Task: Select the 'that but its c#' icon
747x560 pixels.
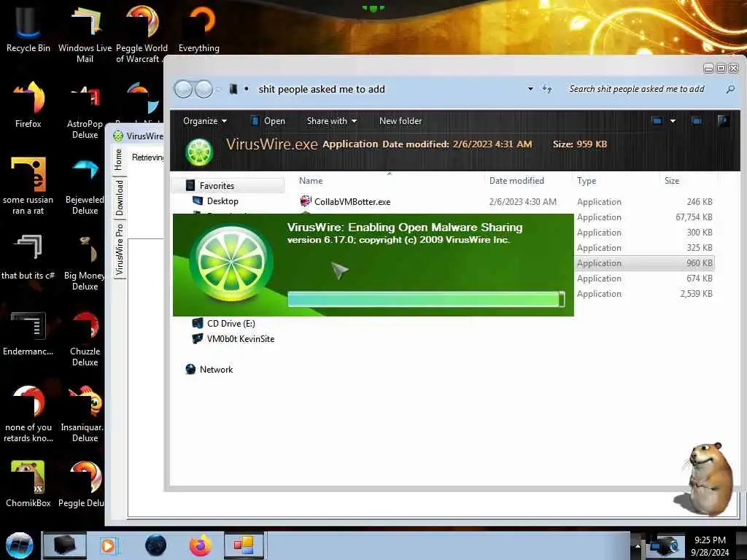Action: coord(28,256)
